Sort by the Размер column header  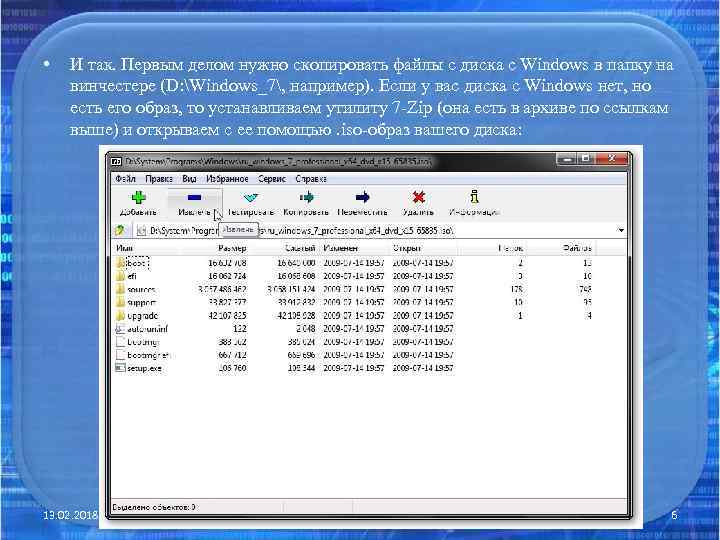pyautogui.click(x=232, y=248)
